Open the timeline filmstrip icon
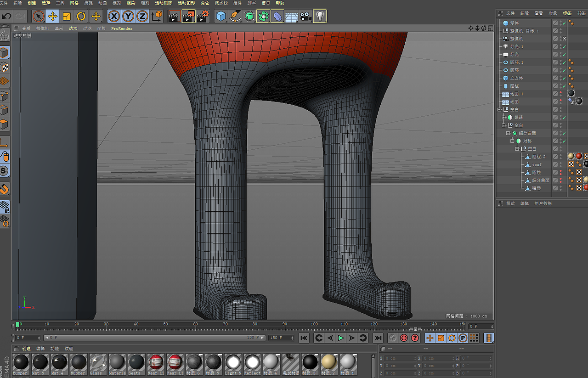The height and width of the screenshot is (378, 588). click(x=489, y=338)
